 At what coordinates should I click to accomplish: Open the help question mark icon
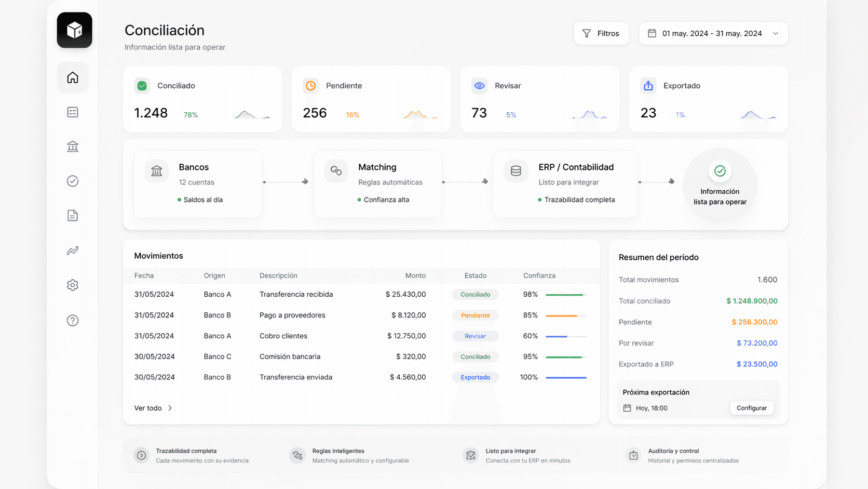tap(73, 320)
